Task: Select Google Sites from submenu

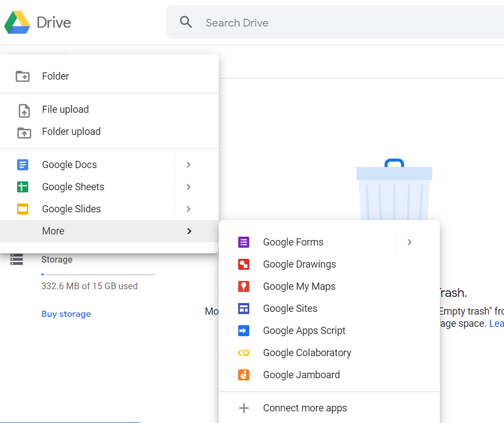Action: click(x=329, y=309)
